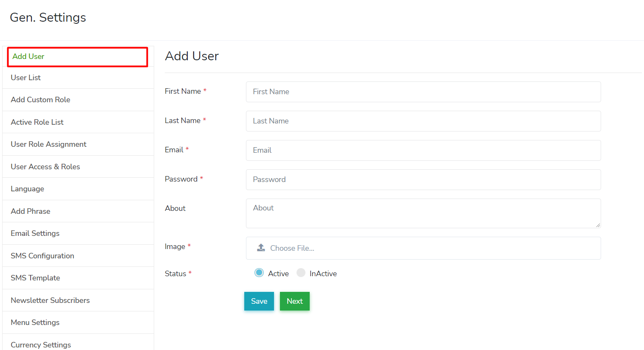The height and width of the screenshot is (350, 644).
Task: Go to Active Role List
Action: 37,122
